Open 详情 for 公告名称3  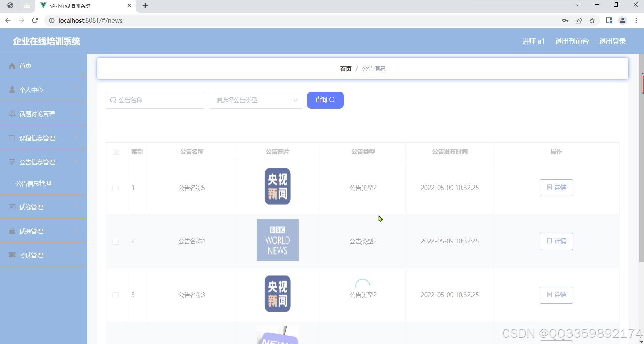(x=556, y=295)
